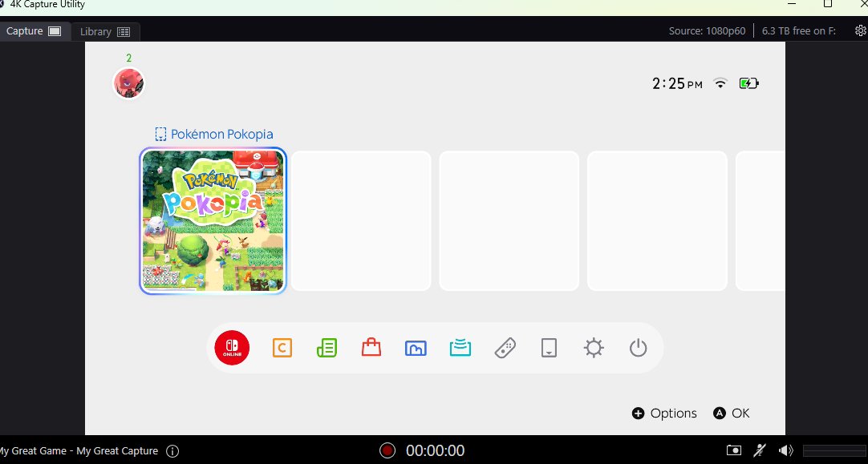868x464 pixels.
Task: Click the Pokémon Pokopia title text
Action: tap(221, 135)
